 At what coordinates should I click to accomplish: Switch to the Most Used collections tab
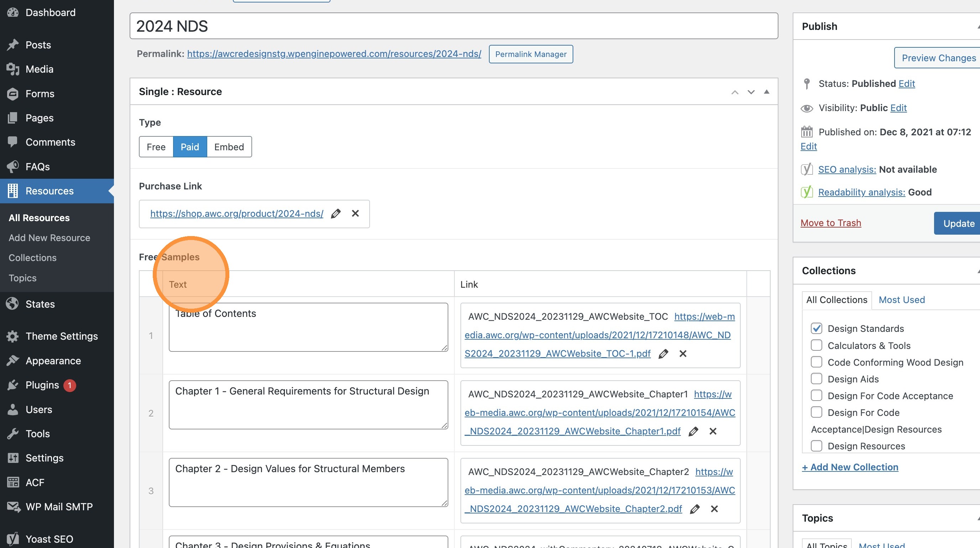(902, 300)
